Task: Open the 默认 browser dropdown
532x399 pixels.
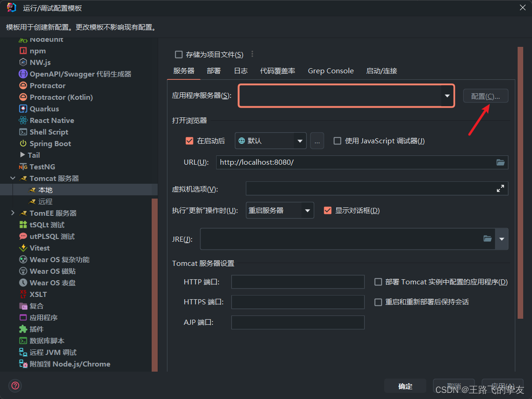Action: point(300,141)
